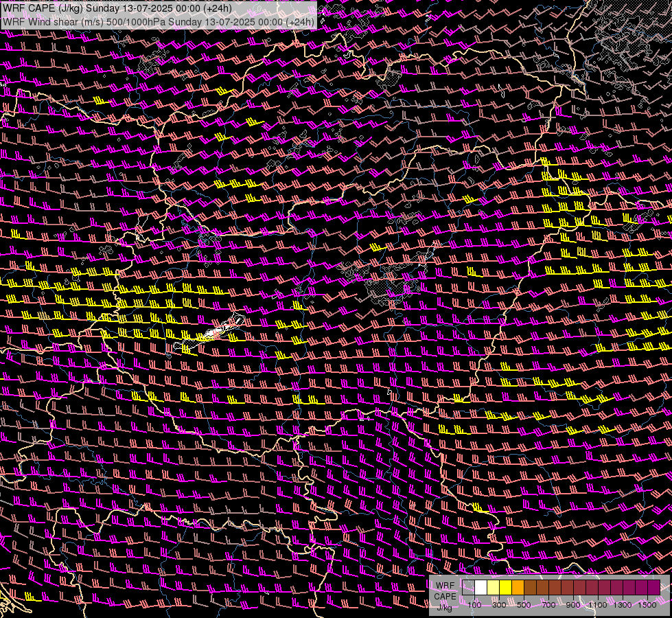Click the purple 1500+ J/kg legend swatch

pyautogui.click(x=654, y=587)
